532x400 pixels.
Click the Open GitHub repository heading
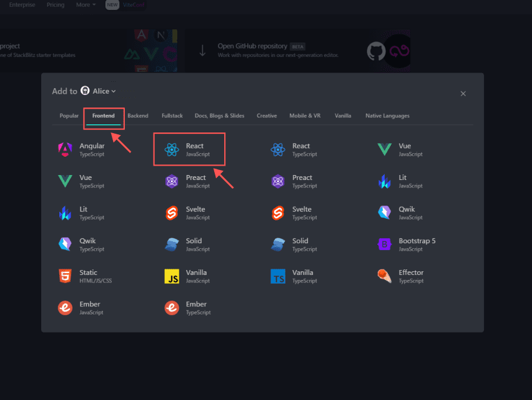252,46
